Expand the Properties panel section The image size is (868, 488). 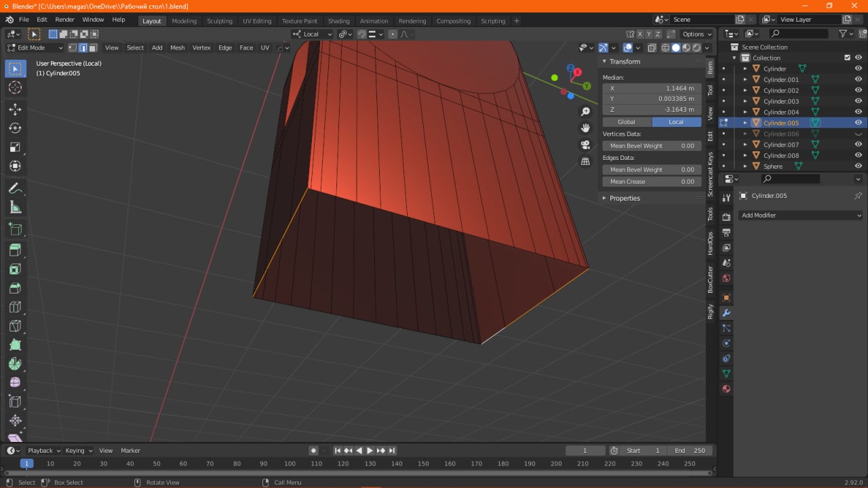624,198
